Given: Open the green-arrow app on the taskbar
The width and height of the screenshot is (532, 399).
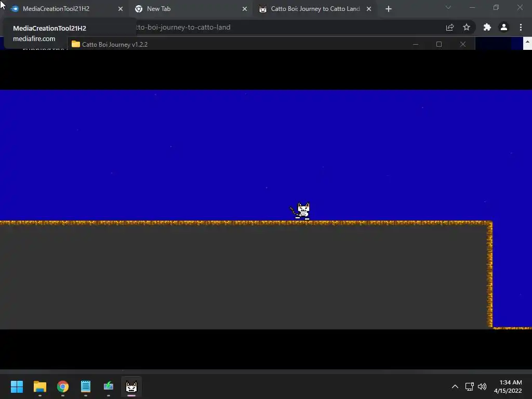Looking at the screenshot, I should (109, 387).
